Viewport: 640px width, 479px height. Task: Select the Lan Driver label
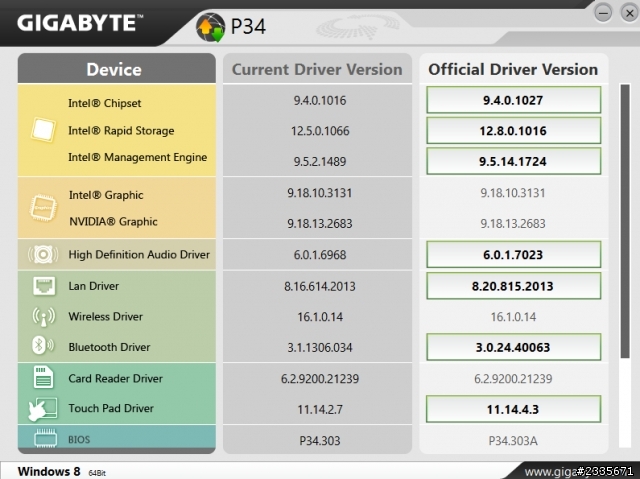coord(93,286)
